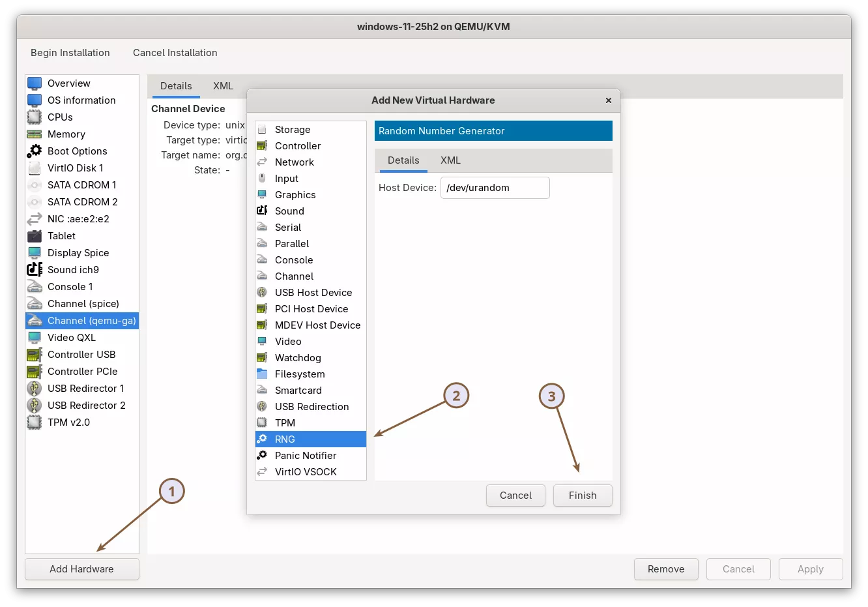This screenshot has height=607, width=868.
Task: Click the Finish button
Action: click(x=582, y=496)
